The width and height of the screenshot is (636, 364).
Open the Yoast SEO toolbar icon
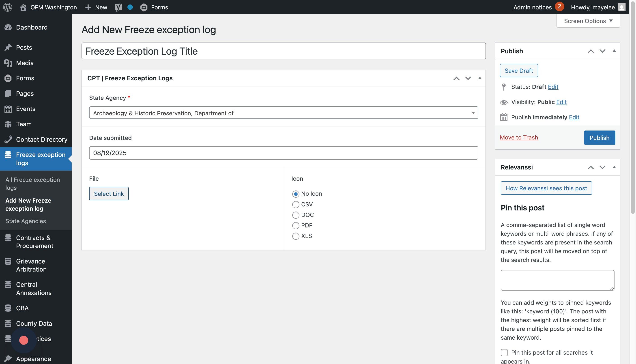pos(118,7)
